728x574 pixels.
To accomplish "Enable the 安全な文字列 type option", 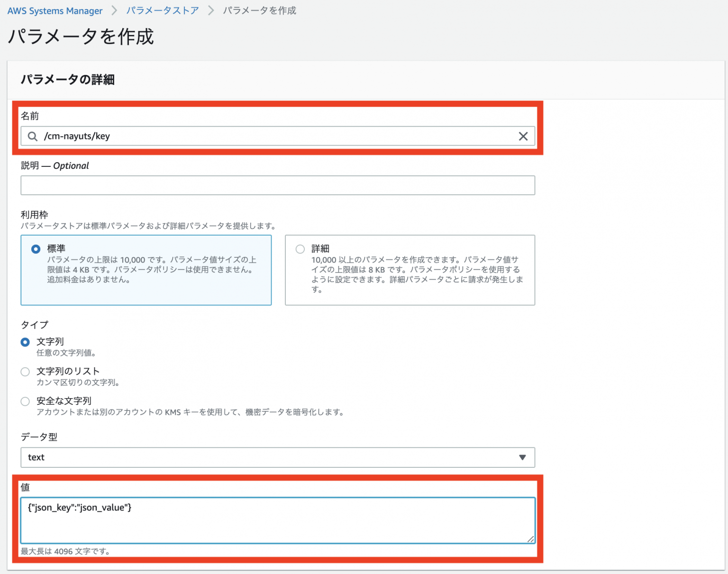I will (x=25, y=401).
